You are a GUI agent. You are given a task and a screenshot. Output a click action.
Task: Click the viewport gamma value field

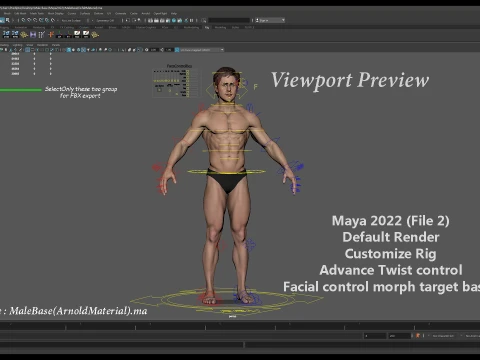point(169,50)
